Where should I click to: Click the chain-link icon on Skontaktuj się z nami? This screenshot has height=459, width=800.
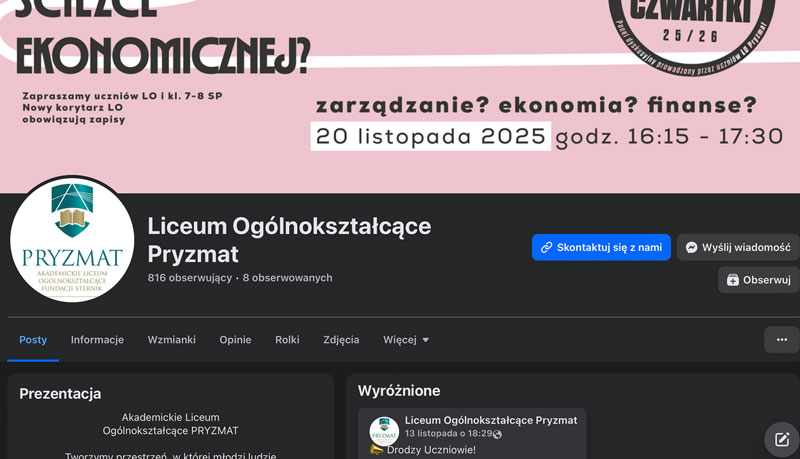(x=546, y=247)
